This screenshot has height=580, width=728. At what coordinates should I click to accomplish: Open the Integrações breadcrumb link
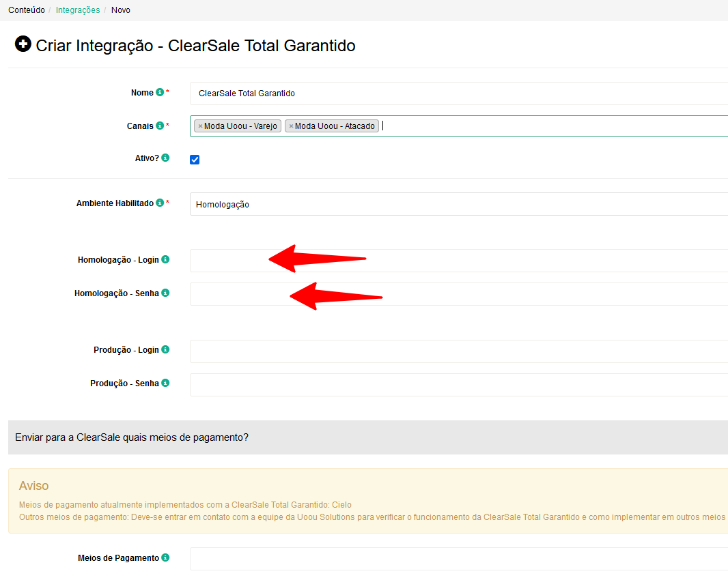[x=78, y=10]
